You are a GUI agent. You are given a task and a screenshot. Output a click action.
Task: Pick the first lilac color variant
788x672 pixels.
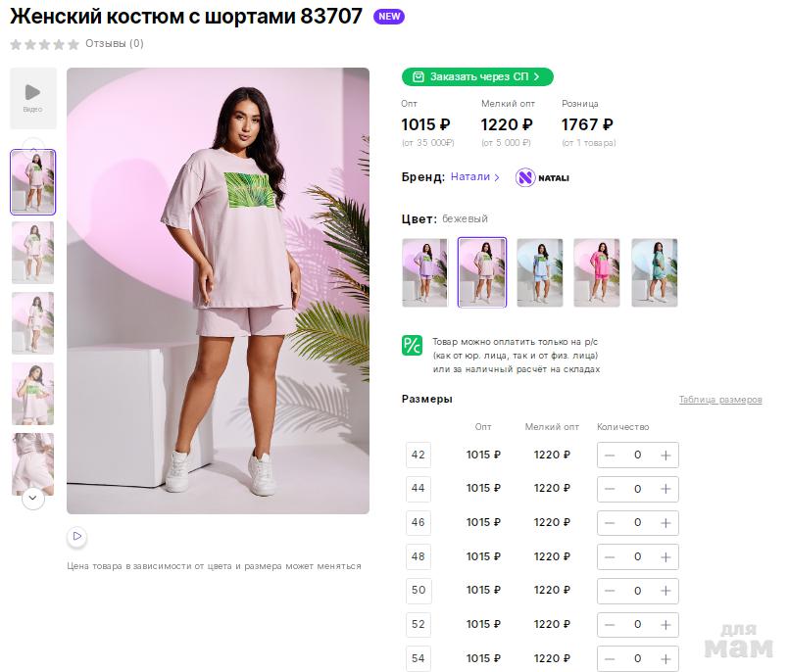click(x=424, y=272)
